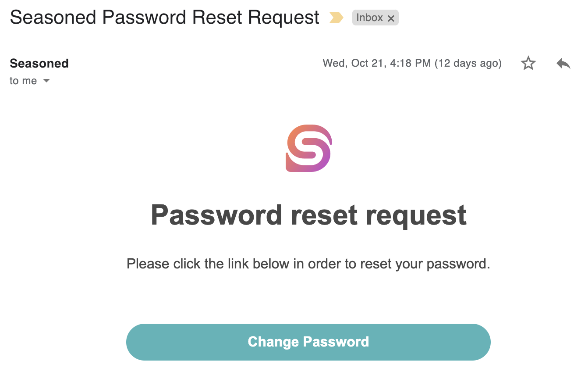Click the 'Please click the link below' sentence

[308, 264]
